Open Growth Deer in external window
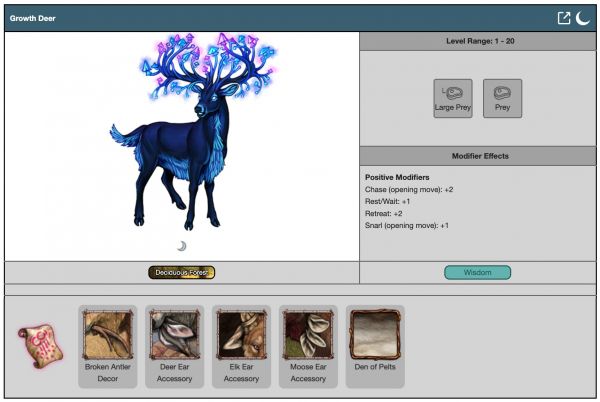Viewport: 600px width, 402px height. coord(564,18)
